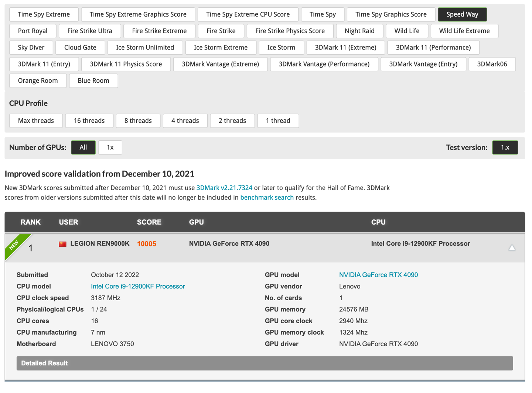Select the Time Spy Extreme benchmark
This screenshot has height=393, width=532.
(x=44, y=14)
